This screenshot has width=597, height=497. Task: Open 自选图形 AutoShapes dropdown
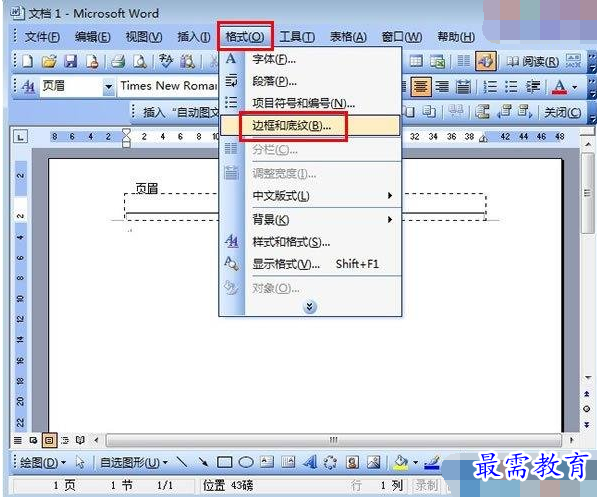tap(133, 463)
